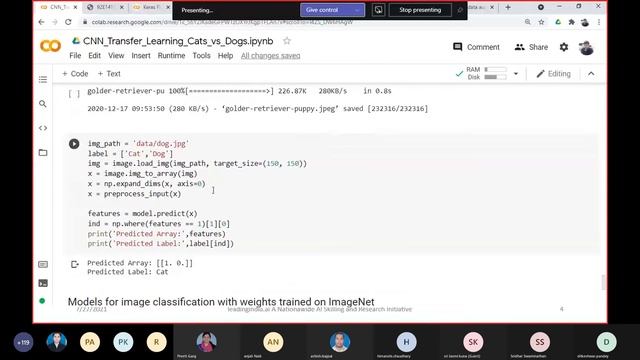This screenshot has width=640, height=360.
Task: Open the browser extensions puzzle icon
Action: coord(571,22)
